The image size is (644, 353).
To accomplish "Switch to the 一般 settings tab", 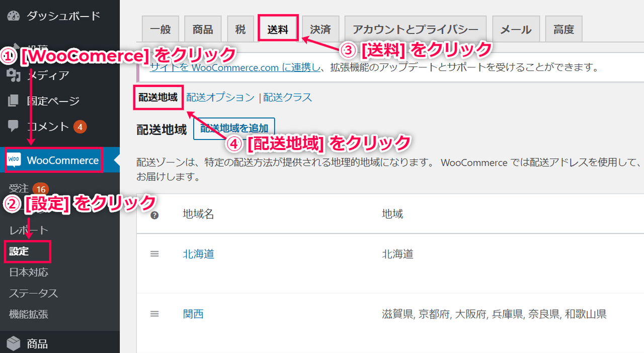I will point(160,29).
